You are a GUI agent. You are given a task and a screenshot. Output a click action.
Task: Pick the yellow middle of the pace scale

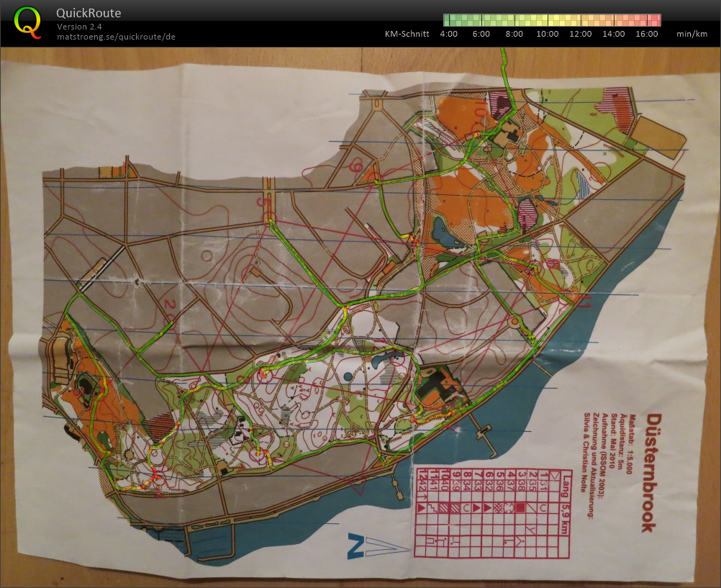(x=550, y=20)
